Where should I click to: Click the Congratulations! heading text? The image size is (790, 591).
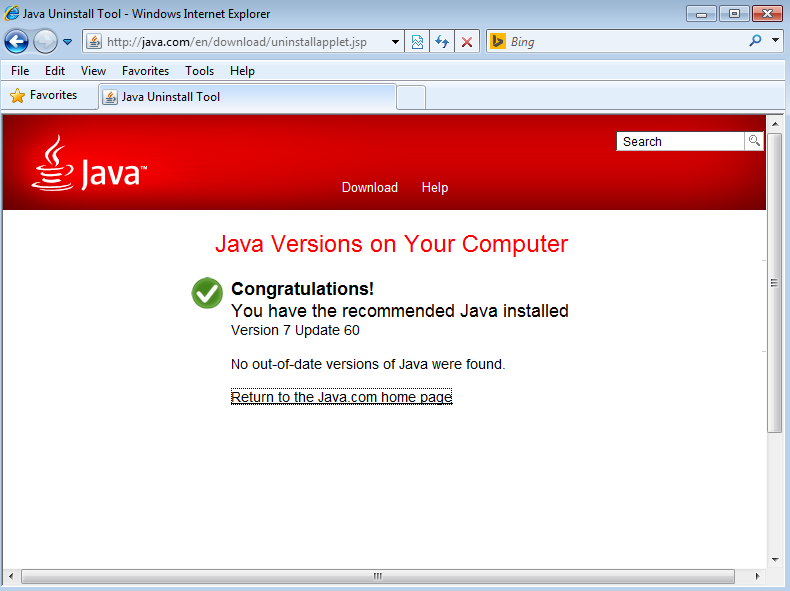click(x=302, y=289)
